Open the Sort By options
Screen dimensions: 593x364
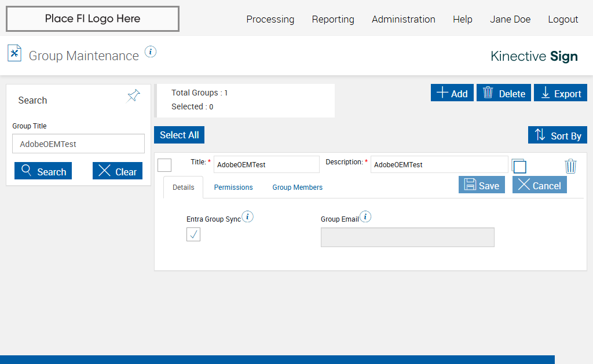pyautogui.click(x=557, y=135)
